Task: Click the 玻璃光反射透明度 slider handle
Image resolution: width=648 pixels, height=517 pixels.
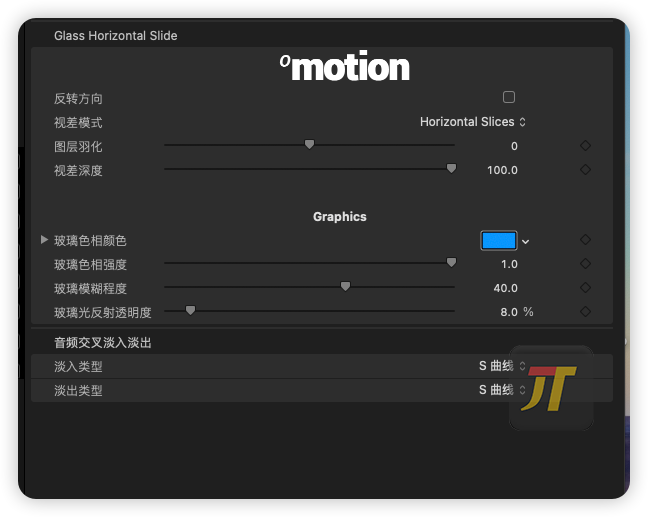Action: click(190, 310)
